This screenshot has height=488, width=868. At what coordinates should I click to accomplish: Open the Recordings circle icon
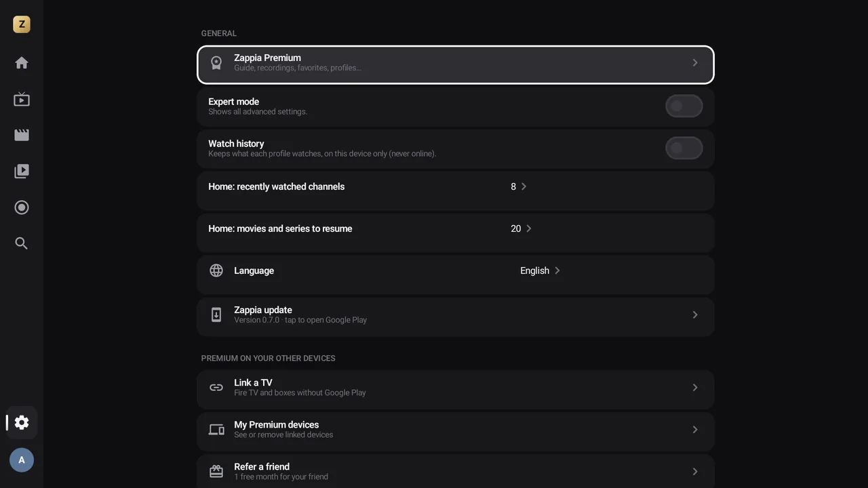pyautogui.click(x=22, y=207)
